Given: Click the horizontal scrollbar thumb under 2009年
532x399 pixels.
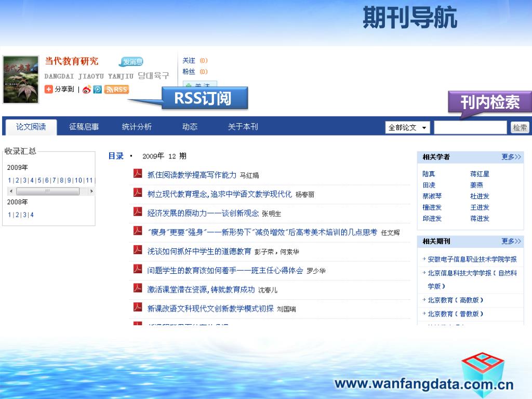Looking at the screenshot, I should click(x=48, y=191).
